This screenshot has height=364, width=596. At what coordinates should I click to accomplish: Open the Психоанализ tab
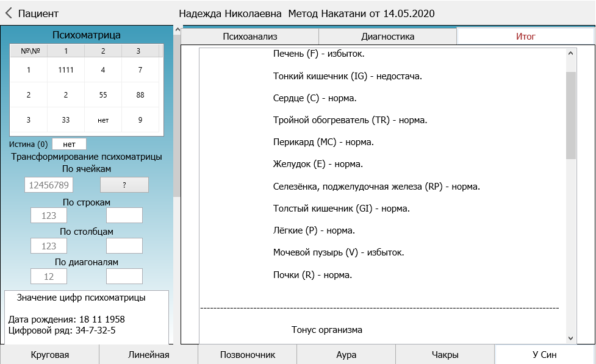coord(250,37)
